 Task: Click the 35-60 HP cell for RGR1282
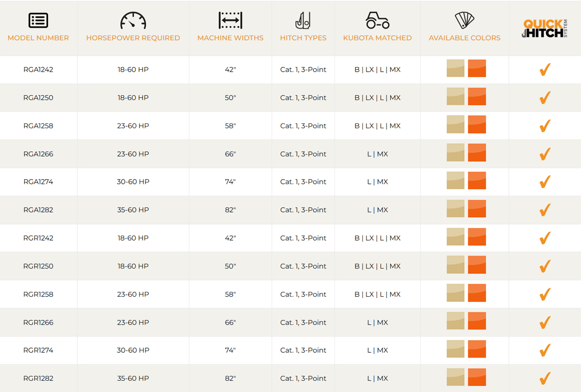click(x=133, y=378)
